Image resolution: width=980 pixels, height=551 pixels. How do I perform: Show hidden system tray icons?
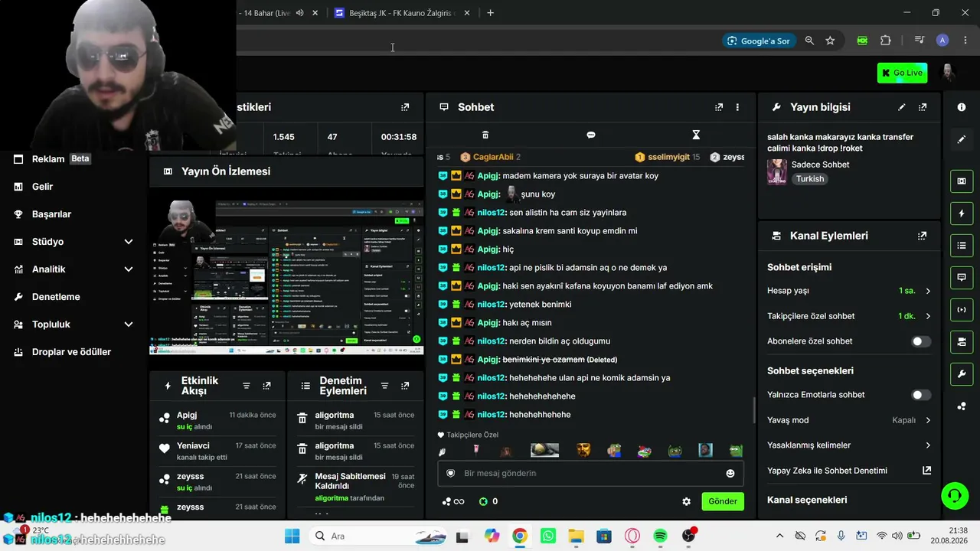tap(780, 536)
